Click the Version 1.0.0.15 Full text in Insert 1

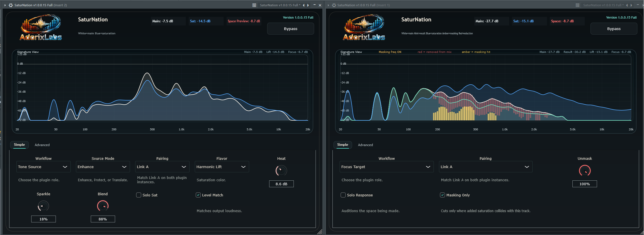(x=621, y=17)
